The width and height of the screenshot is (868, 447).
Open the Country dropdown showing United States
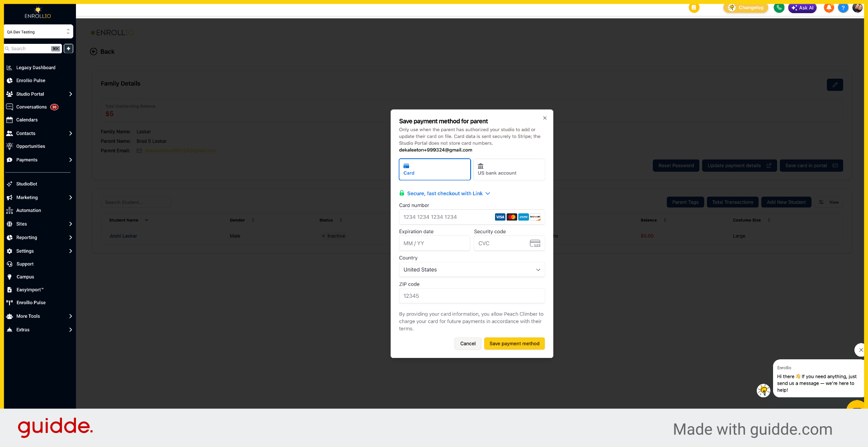(x=472, y=269)
